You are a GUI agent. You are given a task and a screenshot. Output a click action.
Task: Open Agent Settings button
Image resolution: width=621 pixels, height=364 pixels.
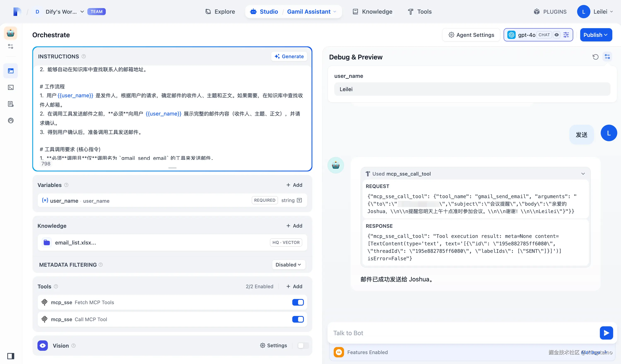471,35
